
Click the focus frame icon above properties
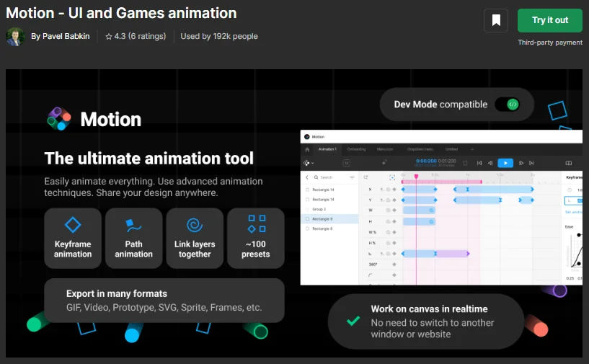391,177
